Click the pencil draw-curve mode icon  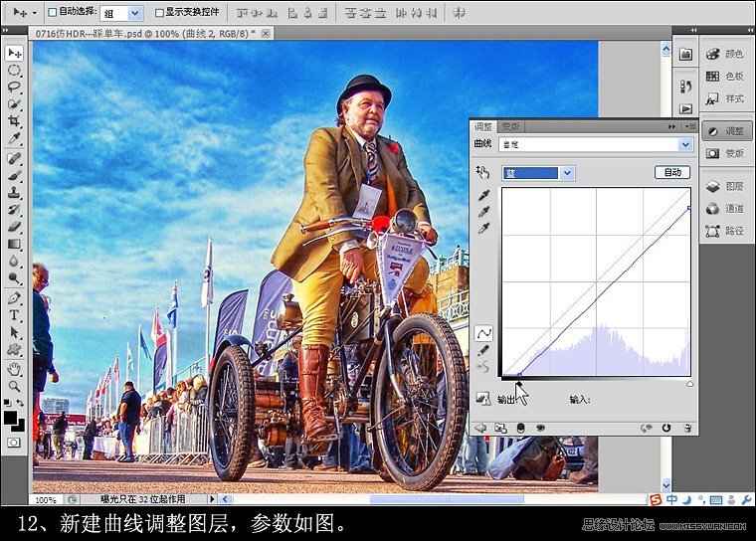483,350
